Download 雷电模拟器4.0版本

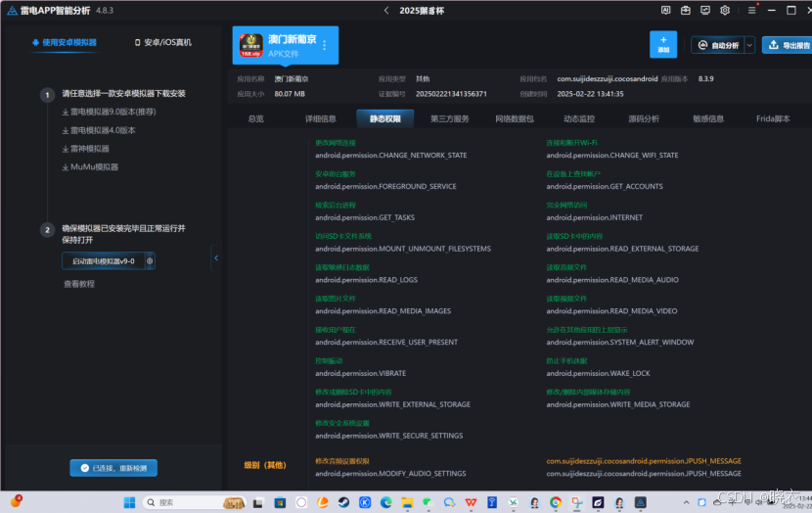99,130
